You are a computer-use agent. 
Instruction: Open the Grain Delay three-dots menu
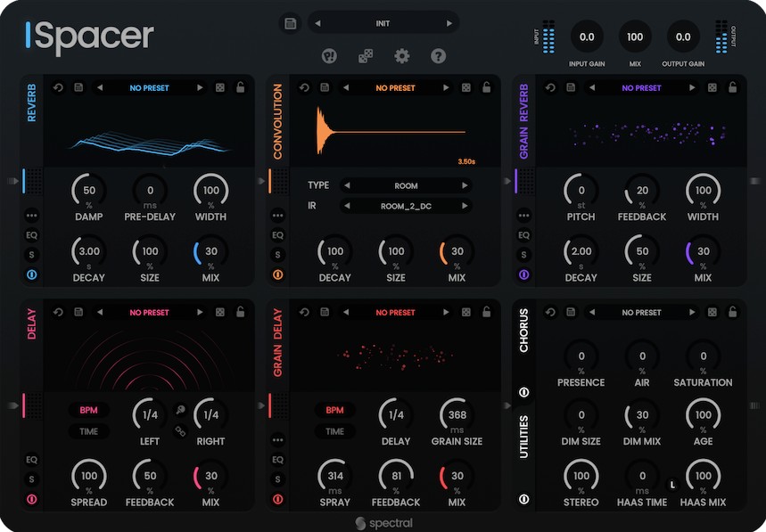pyautogui.click(x=277, y=439)
